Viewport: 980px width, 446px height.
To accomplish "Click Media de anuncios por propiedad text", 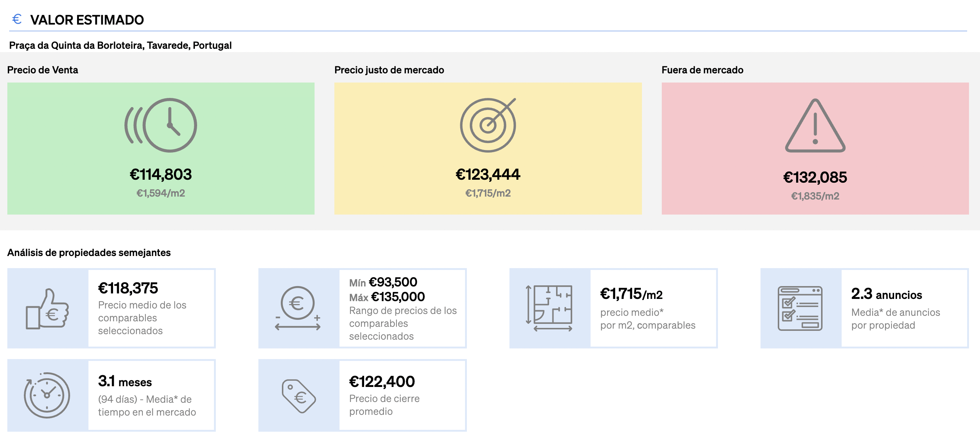I will [896, 319].
